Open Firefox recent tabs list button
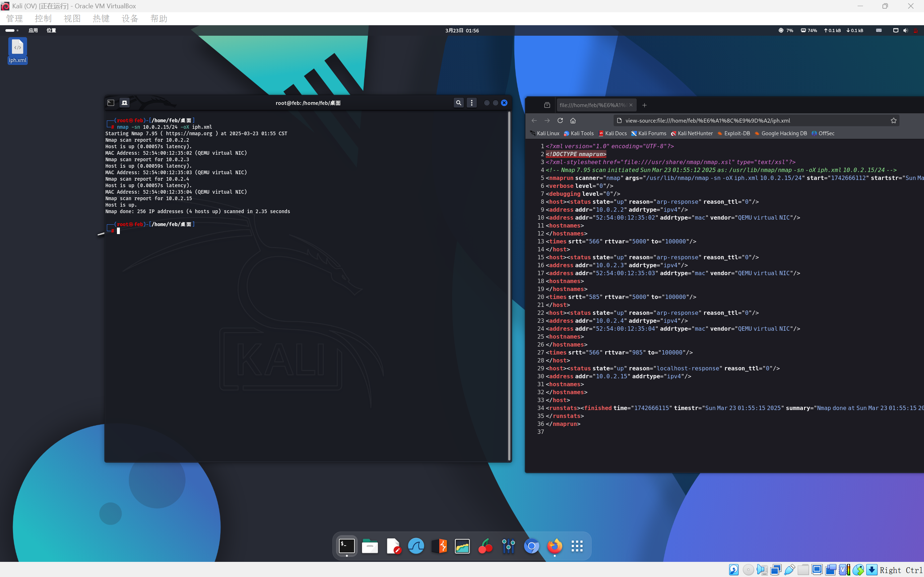 coord(547,105)
